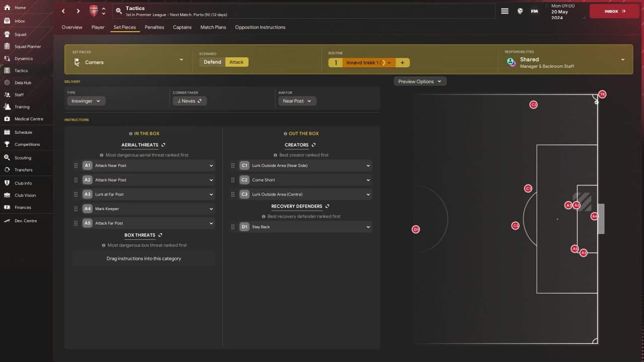Open the hamburger menu icon in top bar

tap(505, 11)
